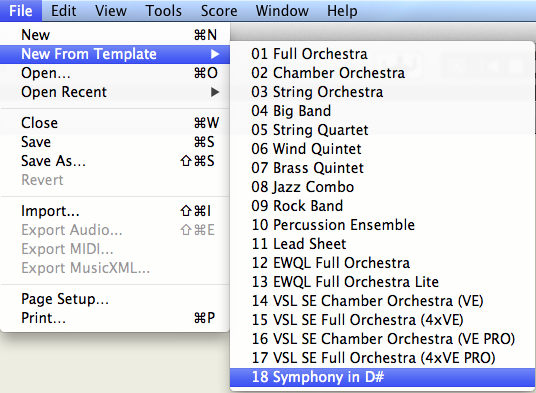This screenshot has height=393, width=536.
Task: Select the 11 Lead Sheet template
Action: tap(382, 244)
